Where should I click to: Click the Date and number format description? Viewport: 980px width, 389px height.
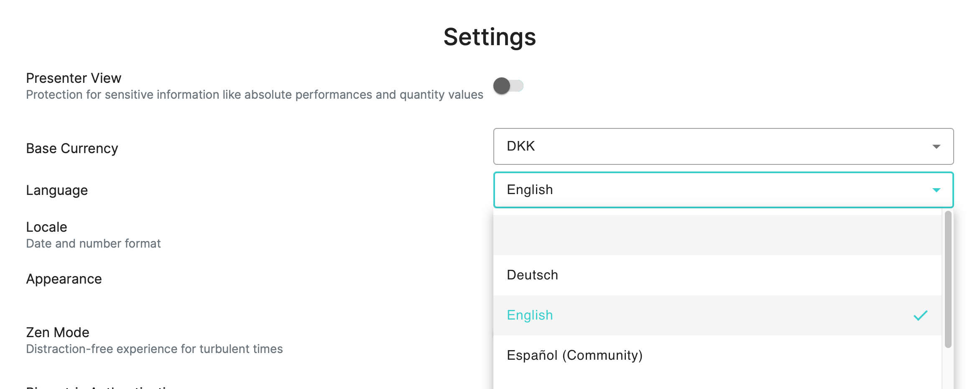tap(93, 243)
